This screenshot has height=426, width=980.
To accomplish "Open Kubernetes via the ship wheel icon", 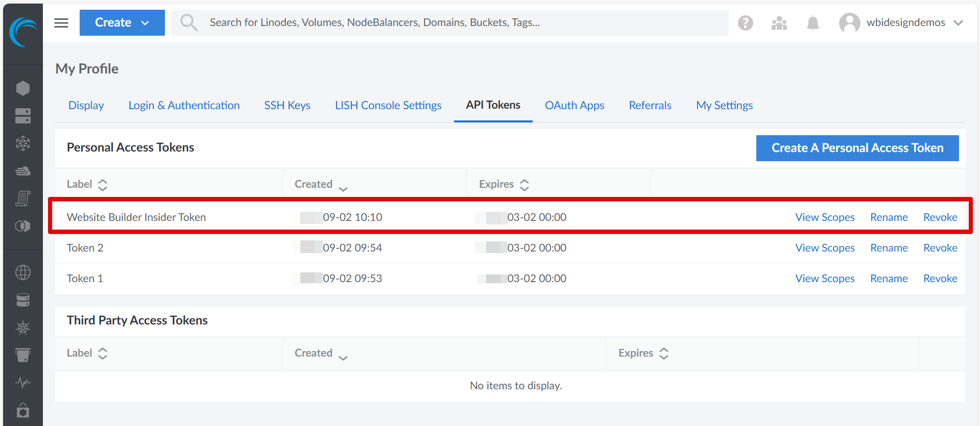I will [x=22, y=328].
